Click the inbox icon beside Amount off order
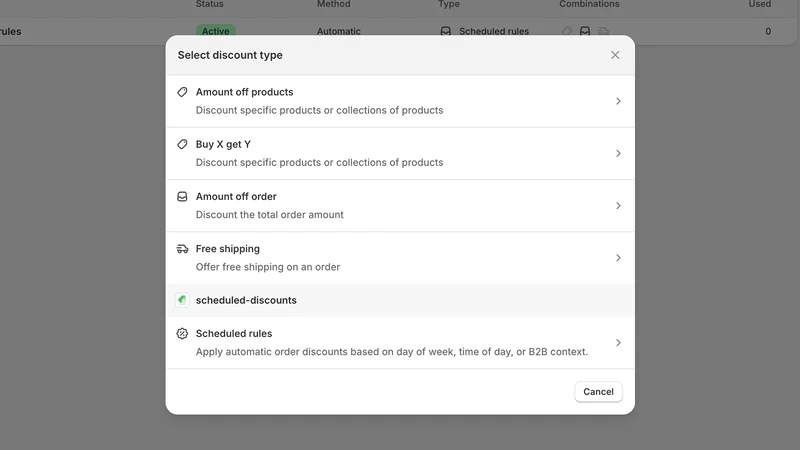 [x=182, y=196]
